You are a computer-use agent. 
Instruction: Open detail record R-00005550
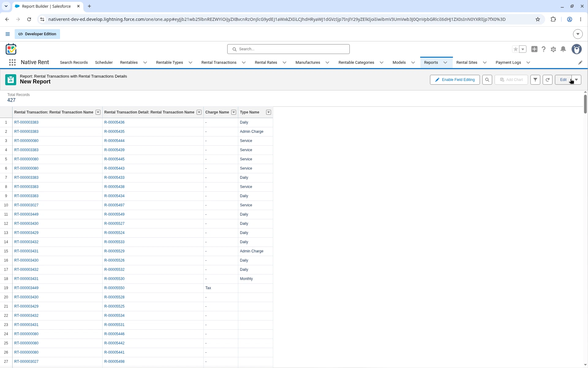point(114,288)
